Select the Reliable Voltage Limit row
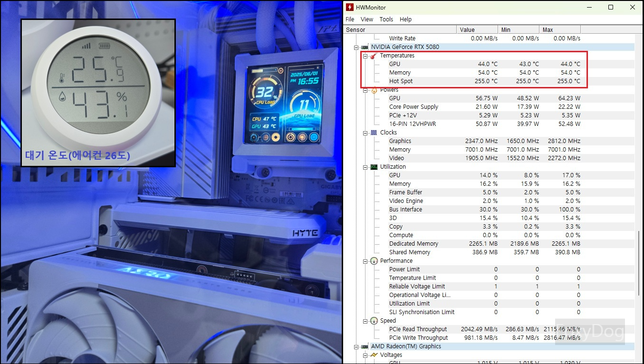The height and width of the screenshot is (364, 644). (x=489, y=287)
